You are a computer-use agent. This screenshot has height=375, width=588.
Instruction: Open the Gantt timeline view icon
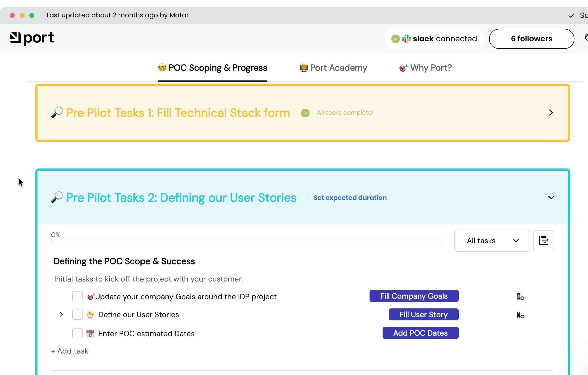[543, 241]
